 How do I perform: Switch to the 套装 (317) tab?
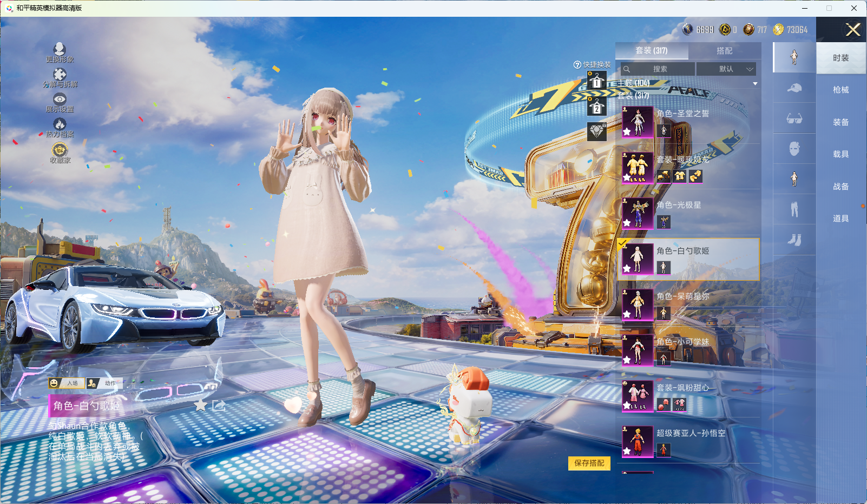pyautogui.click(x=652, y=50)
